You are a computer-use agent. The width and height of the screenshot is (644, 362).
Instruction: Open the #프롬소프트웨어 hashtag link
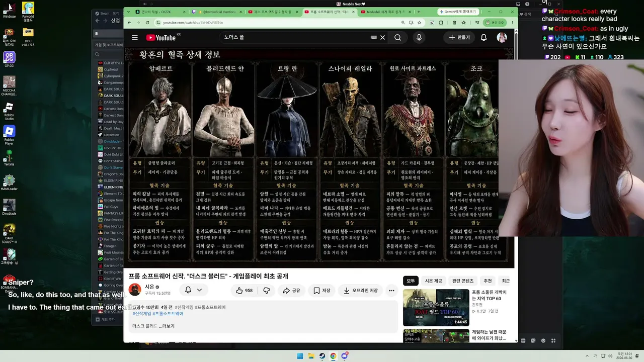pyautogui.click(x=168, y=314)
